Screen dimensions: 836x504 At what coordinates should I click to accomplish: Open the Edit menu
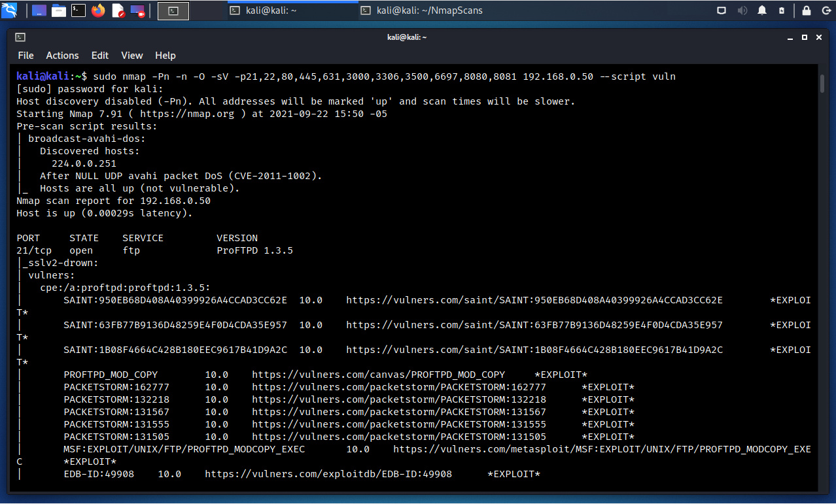click(x=100, y=56)
